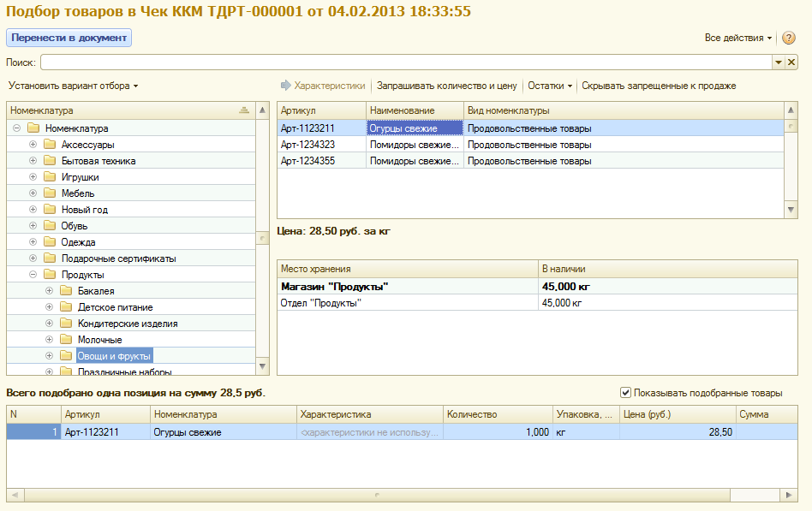Open the help question mark icon
The height and width of the screenshot is (511, 812).
tap(788, 38)
